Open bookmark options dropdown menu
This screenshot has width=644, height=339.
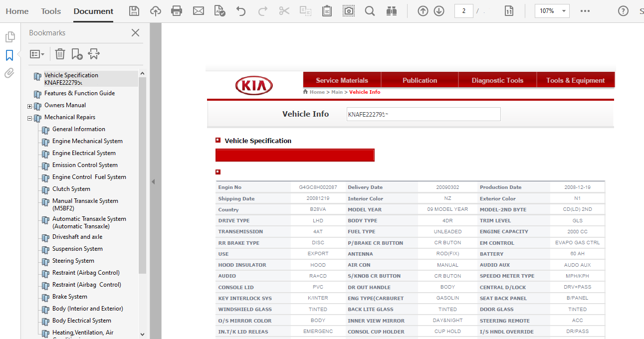pyautogui.click(x=37, y=54)
